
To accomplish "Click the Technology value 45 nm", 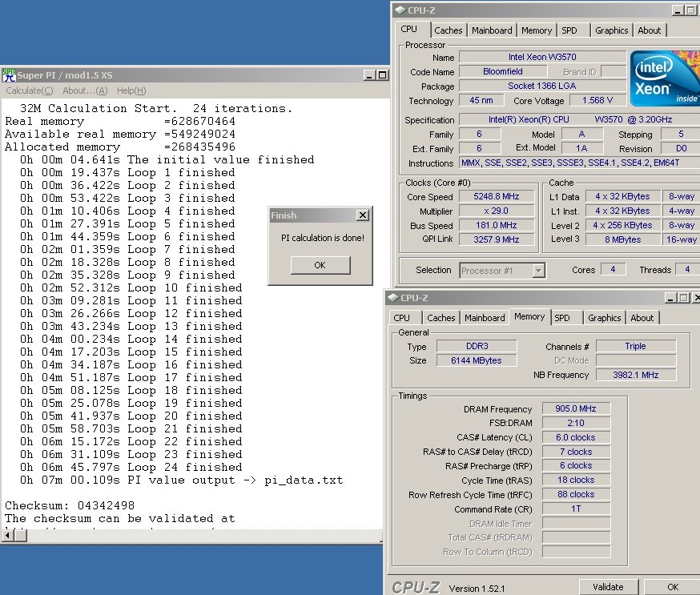I will pyautogui.click(x=481, y=100).
